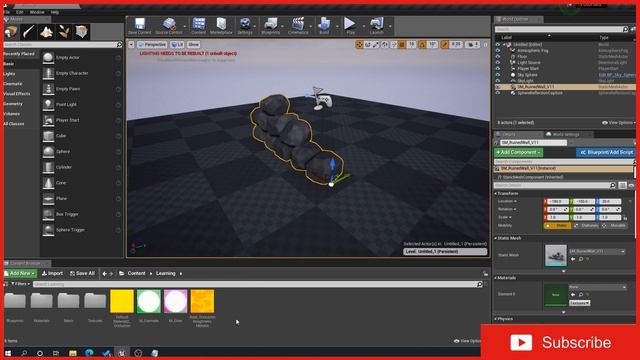Select the Foliage mode icon

[64, 32]
